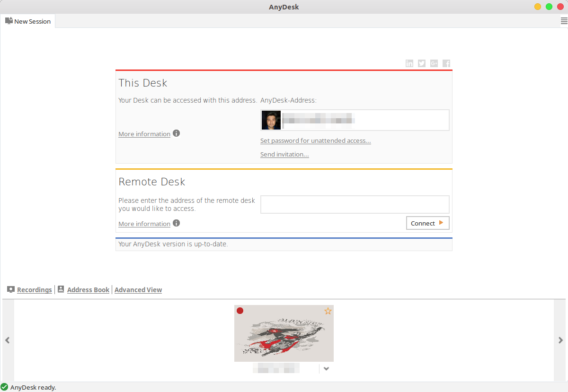The height and width of the screenshot is (392, 568).
Task: Click 'AnyDesk ready.' status text
Action: pyautogui.click(x=33, y=387)
